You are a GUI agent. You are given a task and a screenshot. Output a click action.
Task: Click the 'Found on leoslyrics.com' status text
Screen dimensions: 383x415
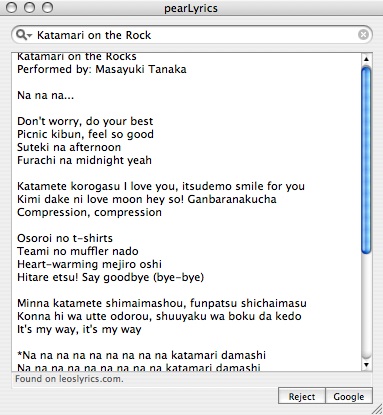coord(69,379)
